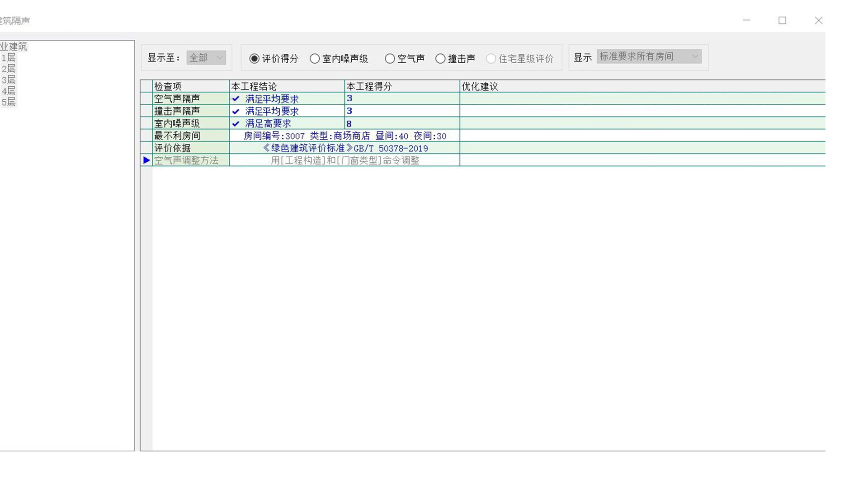
Task: Select 3层 in the floor tree
Action: [9, 80]
